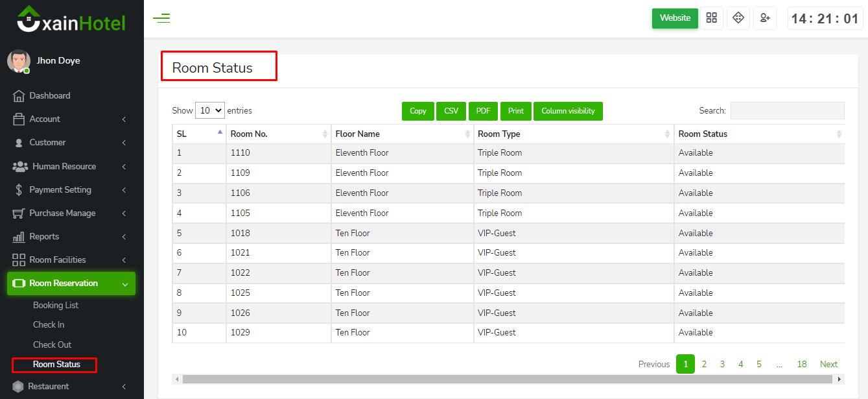Click the Purchase Manage cart icon
The height and width of the screenshot is (399, 868).
click(19, 213)
